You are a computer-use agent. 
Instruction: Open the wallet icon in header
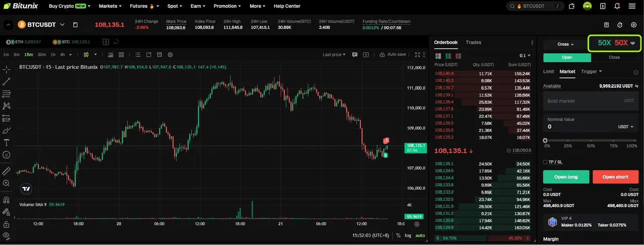(572, 6)
